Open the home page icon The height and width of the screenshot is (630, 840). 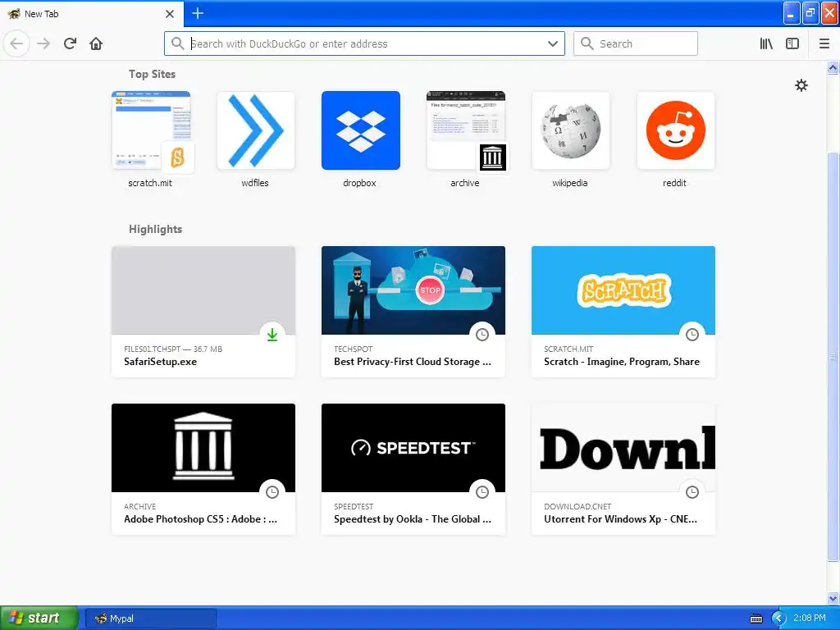click(x=96, y=43)
